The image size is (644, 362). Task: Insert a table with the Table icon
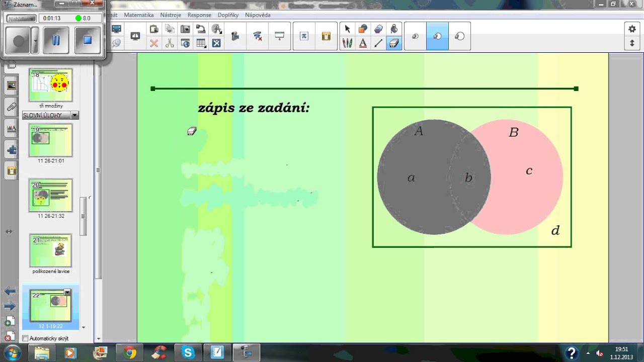pos(201,43)
